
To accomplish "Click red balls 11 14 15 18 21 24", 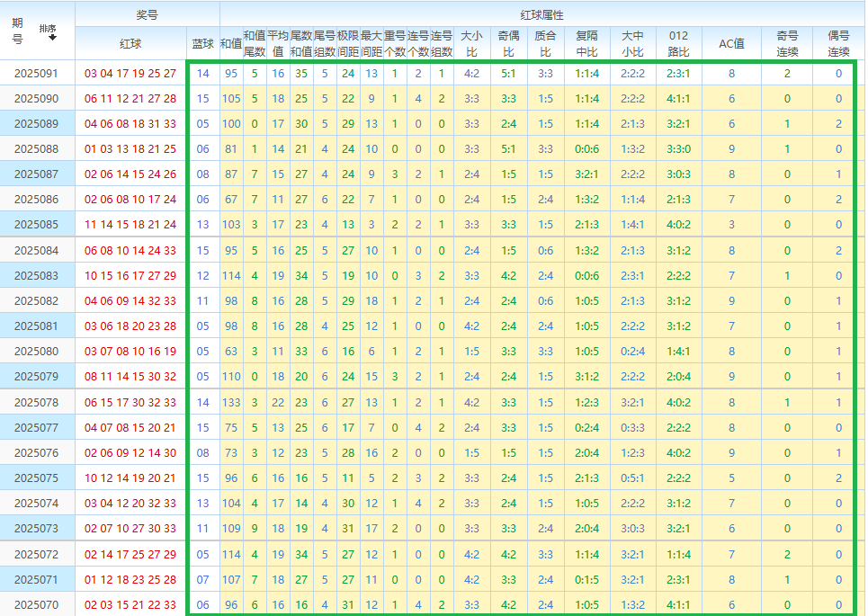I will click(130, 225).
